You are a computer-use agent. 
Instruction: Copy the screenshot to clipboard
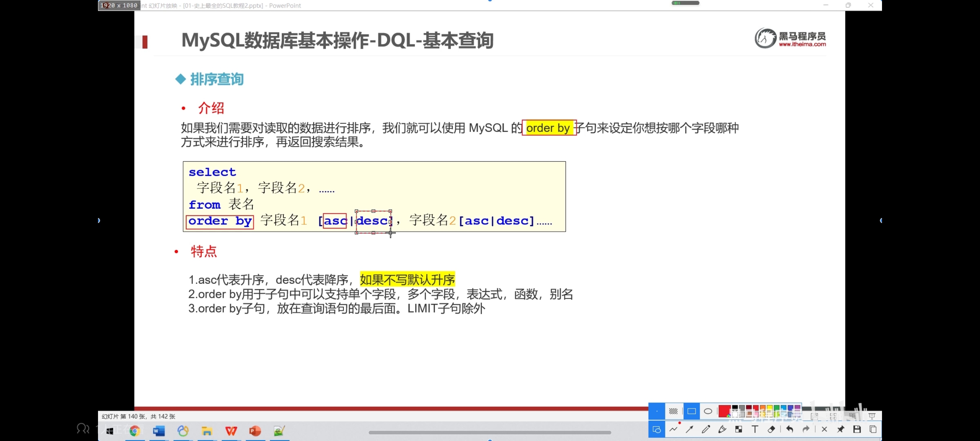[x=873, y=429]
